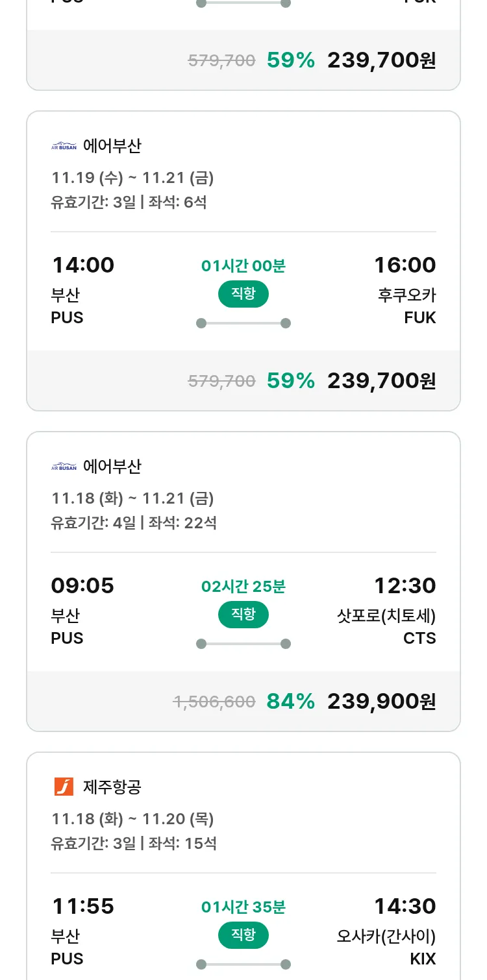Viewport: 487px width, 980px height.
Task: Tap the 직항 badge on the Sapporo flight
Action: (243, 615)
